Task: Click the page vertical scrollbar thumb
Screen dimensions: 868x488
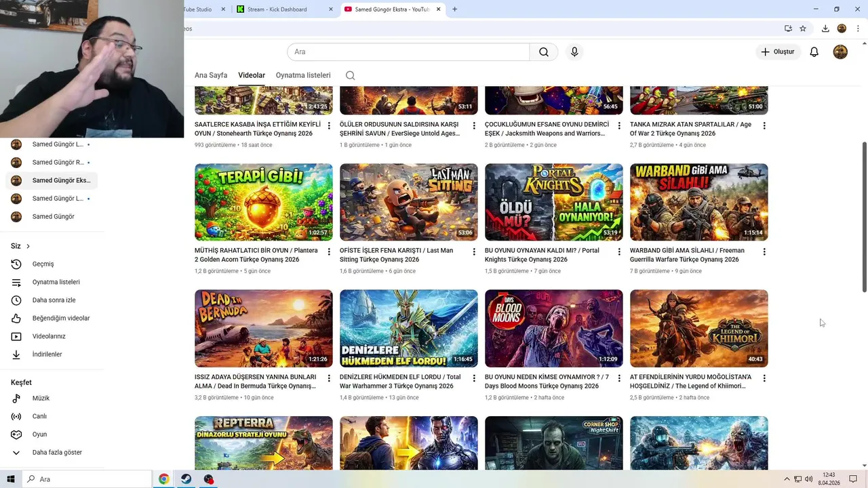Action: 864,217
